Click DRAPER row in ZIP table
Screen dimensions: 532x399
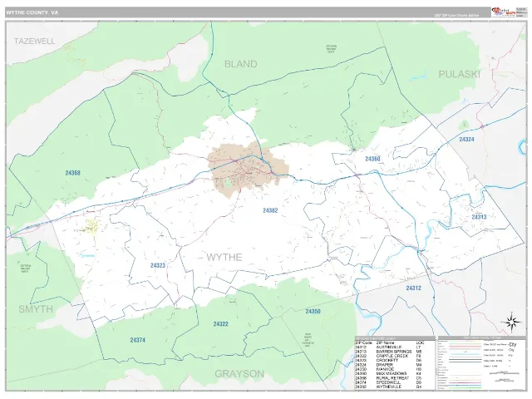click(x=389, y=365)
